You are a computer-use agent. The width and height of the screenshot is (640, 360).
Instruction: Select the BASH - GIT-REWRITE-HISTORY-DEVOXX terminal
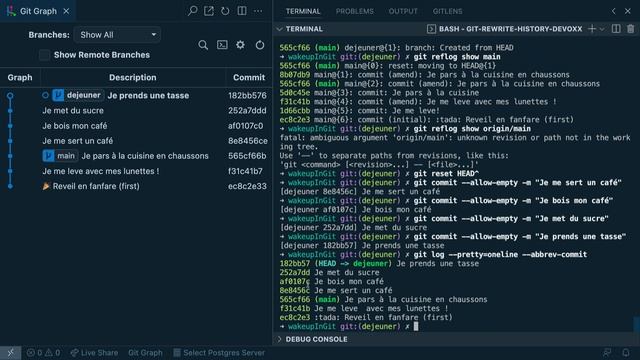click(504, 29)
